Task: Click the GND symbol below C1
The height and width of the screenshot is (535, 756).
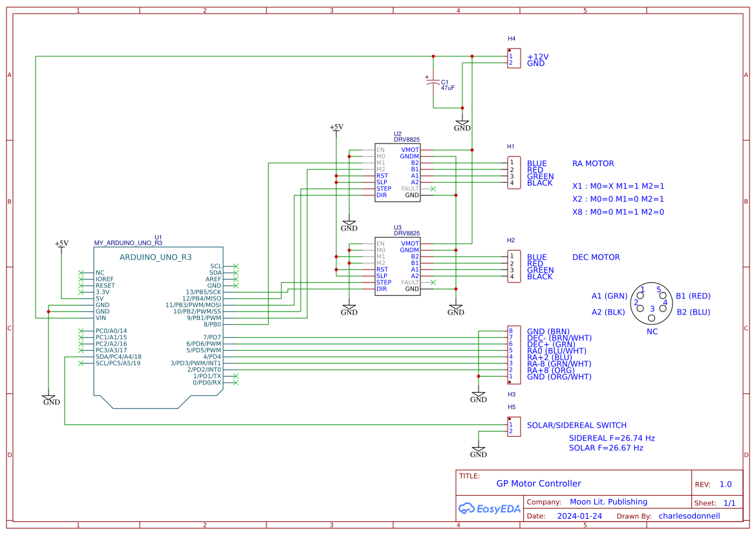Action: (461, 121)
